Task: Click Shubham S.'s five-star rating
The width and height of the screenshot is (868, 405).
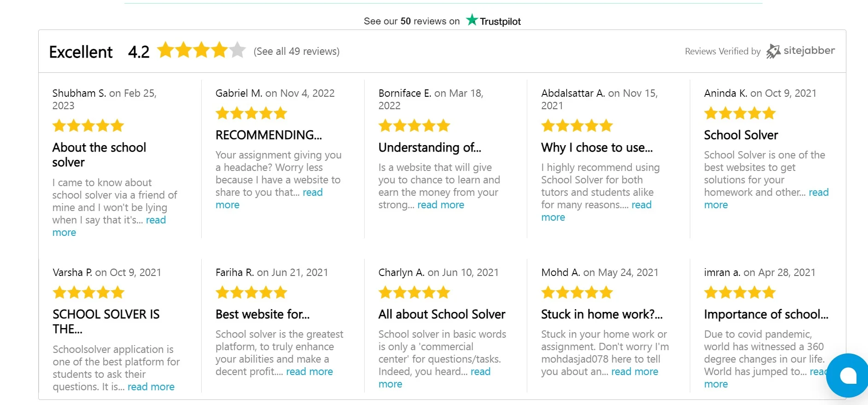Action: (x=88, y=125)
